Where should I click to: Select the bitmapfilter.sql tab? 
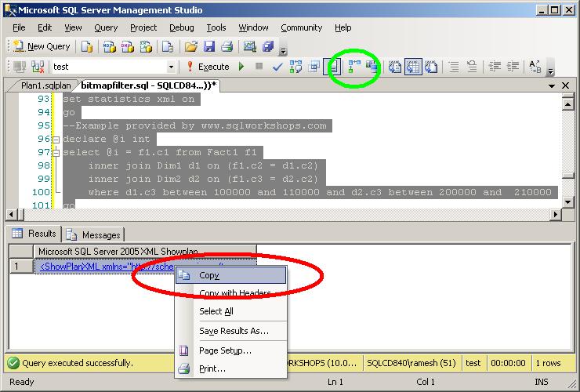pos(149,85)
